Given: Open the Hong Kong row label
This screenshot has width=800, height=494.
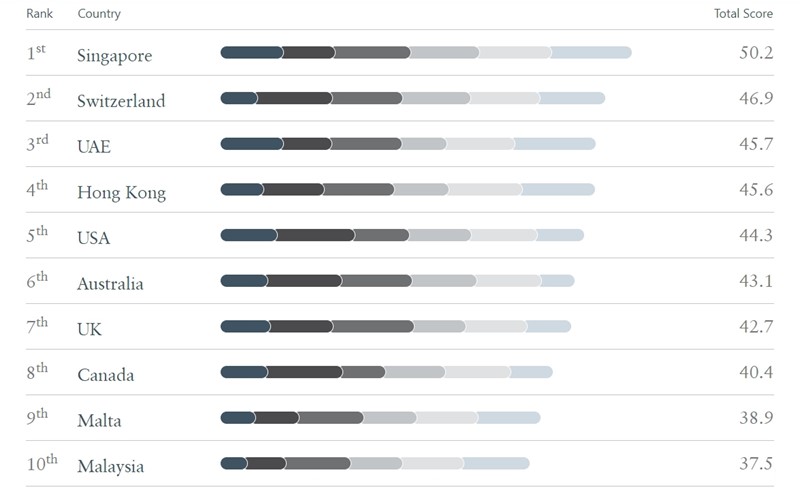Looking at the screenshot, I should (x=121, y=193).
